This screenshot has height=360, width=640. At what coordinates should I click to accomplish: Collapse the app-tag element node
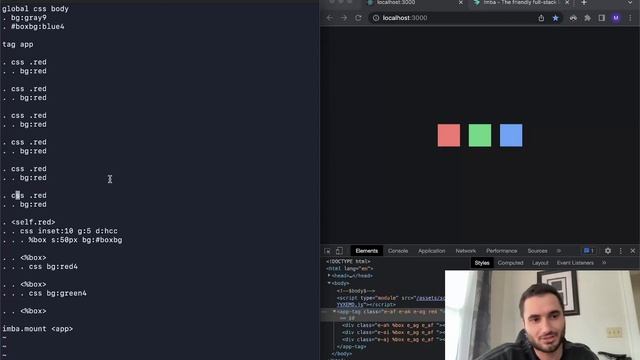pos(334,311)
